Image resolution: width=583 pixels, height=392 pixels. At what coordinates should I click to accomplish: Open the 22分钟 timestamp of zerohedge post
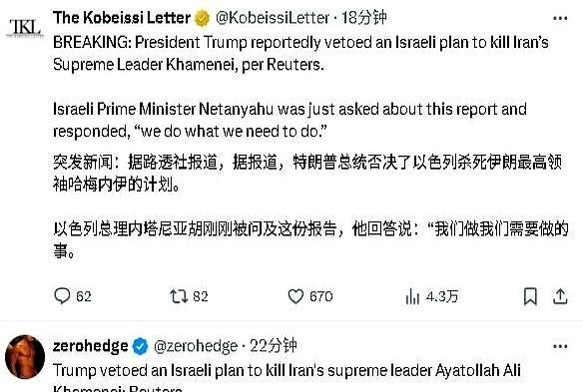[x=273, y=346]
